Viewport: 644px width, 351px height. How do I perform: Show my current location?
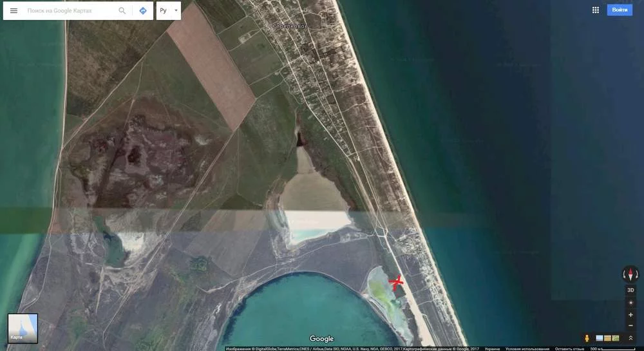coord(630,303)
